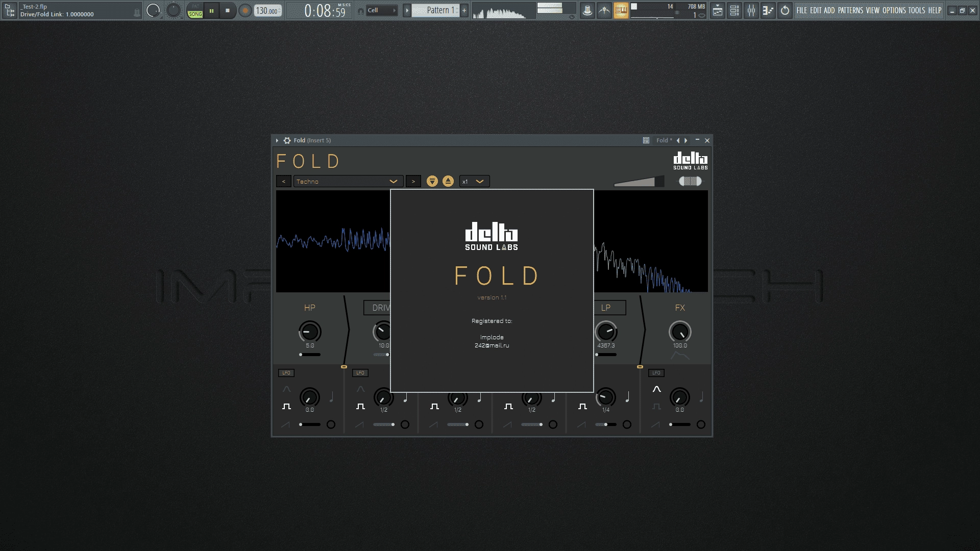
Task: Toggle the bypass pill switch top-right of Fold
Action: pos(690,181)
